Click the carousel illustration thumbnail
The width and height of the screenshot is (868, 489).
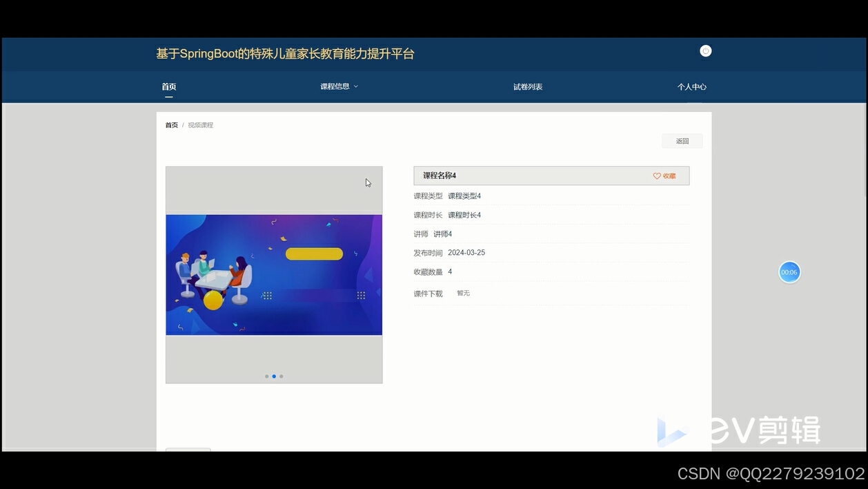[x=274, y=274]
